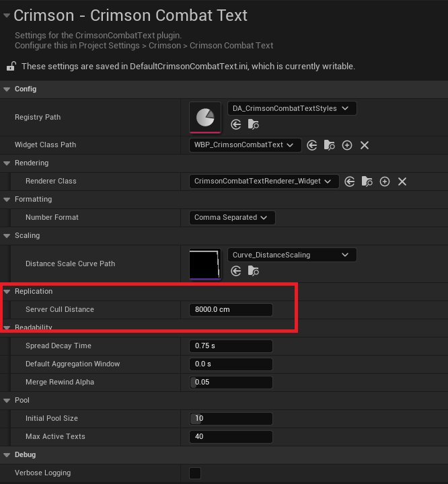Browse to Registry Path asset in Content Browser
448x484 pixels.
click(254, 125)
